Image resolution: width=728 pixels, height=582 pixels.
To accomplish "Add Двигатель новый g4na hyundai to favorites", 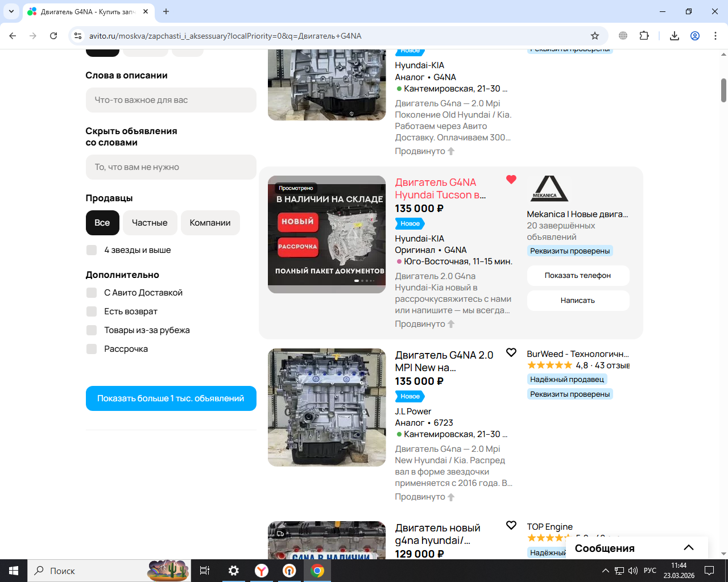I will click(x=511, y=525).
